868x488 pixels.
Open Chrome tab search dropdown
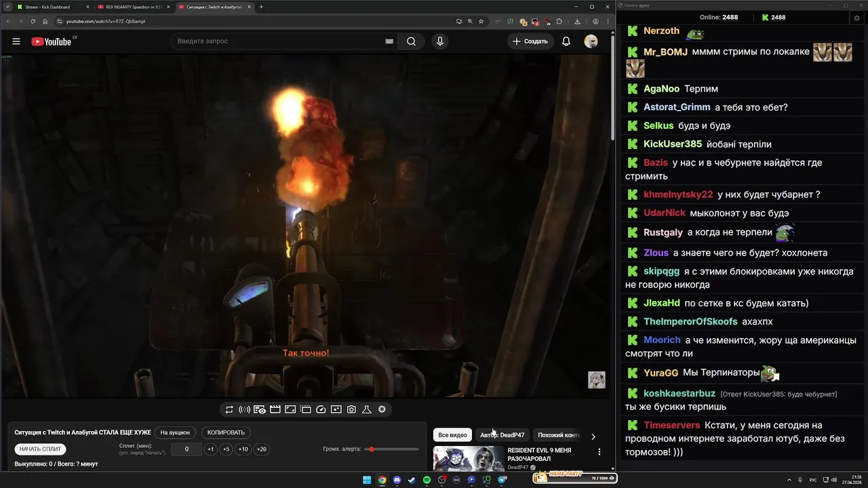[x=7, y=7]
